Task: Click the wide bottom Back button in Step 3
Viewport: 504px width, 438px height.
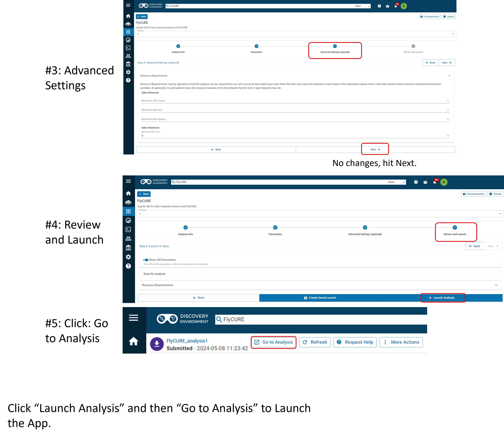Action: click(216, 150)
